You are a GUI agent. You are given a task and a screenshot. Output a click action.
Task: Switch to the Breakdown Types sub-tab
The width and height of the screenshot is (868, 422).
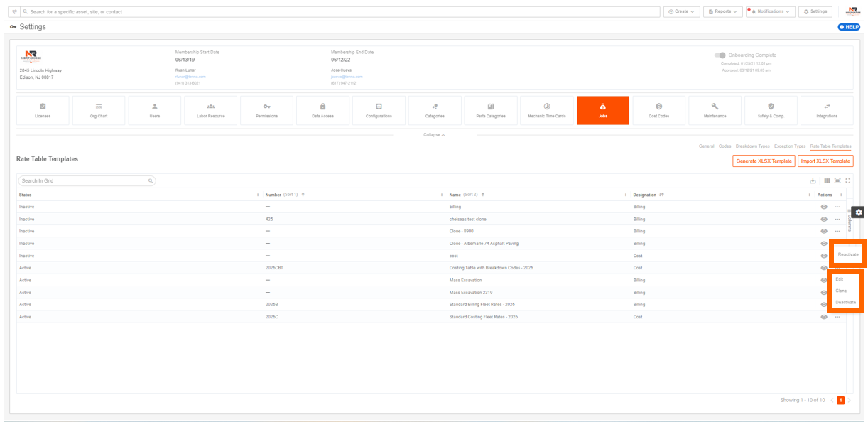click(752, 146)
